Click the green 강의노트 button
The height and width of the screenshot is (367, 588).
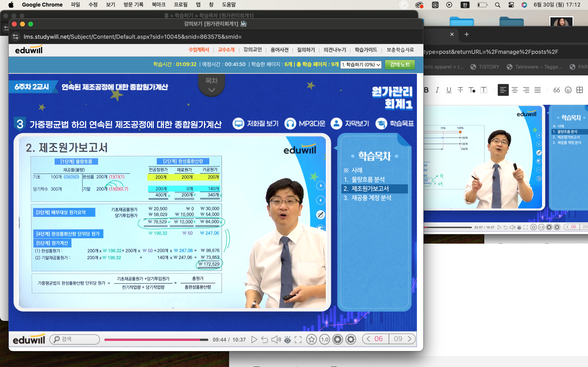(x=400, y=65)
